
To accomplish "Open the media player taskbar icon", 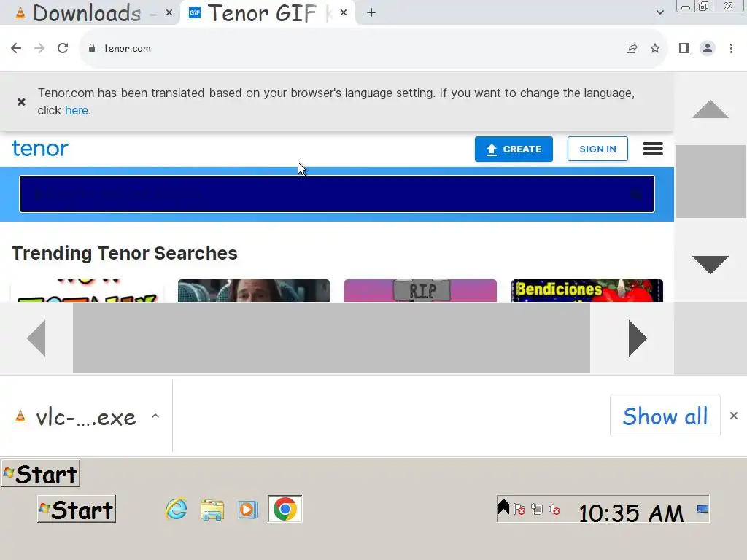I will point(248,510).
